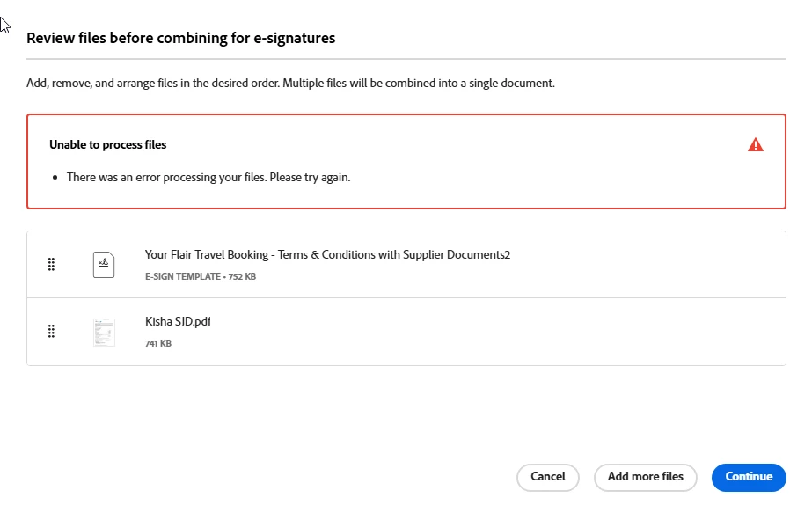Click the Kisha SJD.pdf page thumbnail

tap(104, 332)
